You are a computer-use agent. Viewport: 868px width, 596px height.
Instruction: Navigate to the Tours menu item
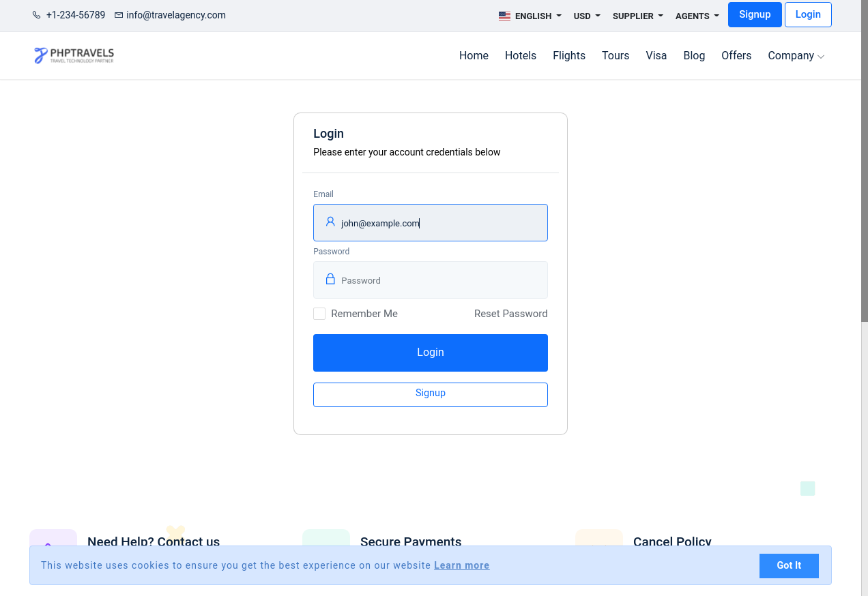[615, 56]
